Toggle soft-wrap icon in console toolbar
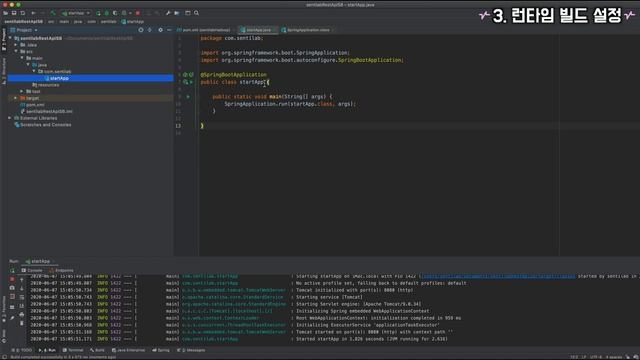The height and width of the screenshot is (360, 640). pos(22,298)
